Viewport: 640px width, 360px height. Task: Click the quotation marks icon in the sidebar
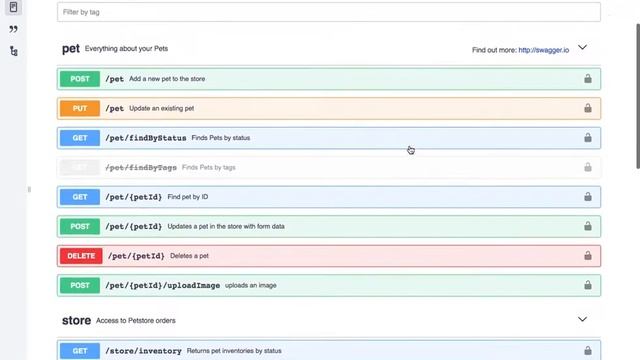(13, 29)
